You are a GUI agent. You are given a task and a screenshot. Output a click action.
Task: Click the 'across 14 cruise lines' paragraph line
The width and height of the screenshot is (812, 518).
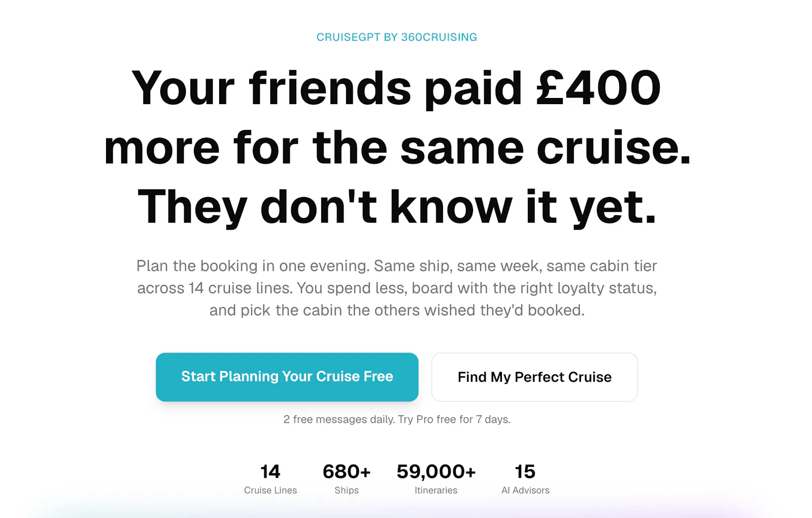(397, 288)
